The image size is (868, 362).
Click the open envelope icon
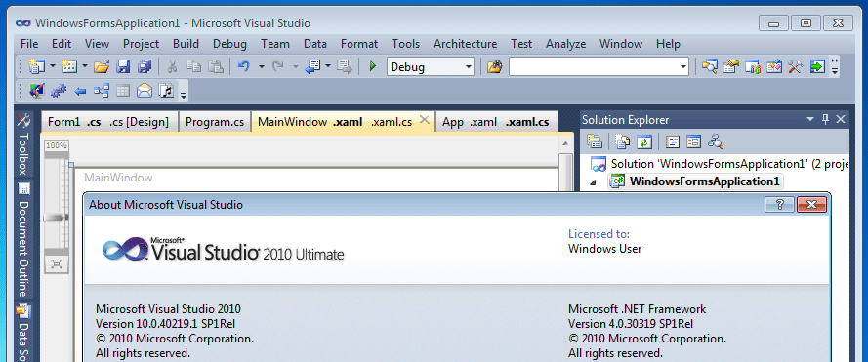pyautogui.click(x=145, y=91)
